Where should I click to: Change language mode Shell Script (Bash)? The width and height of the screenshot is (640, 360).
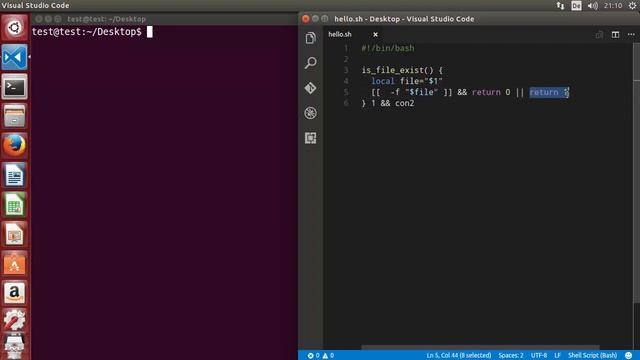click(592, 356)
